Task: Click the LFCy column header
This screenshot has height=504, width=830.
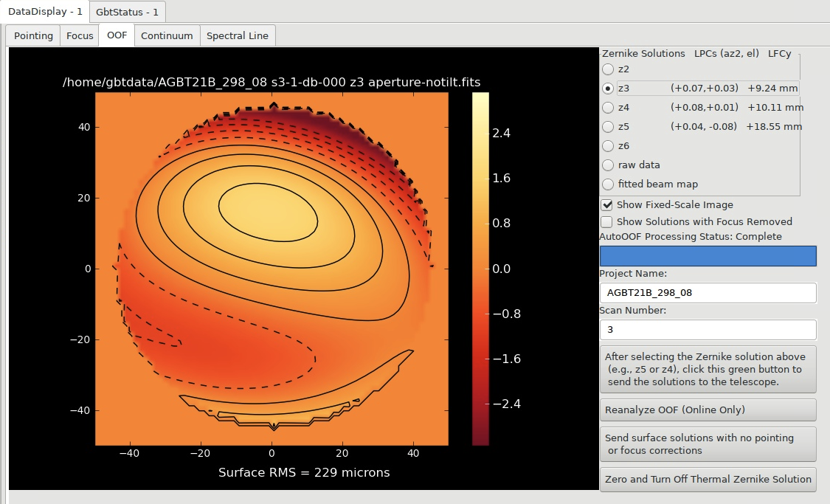Action: [779, 53]
